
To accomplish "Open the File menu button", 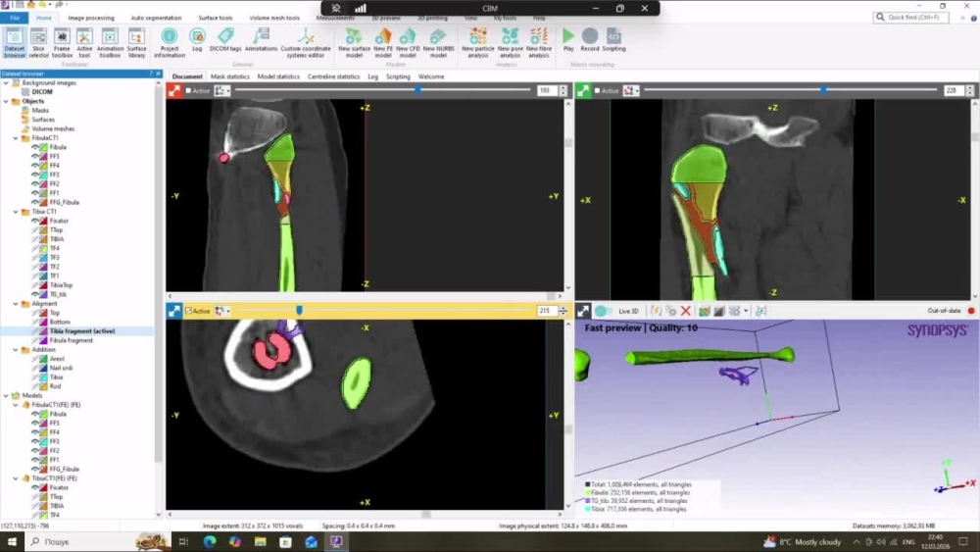I will [15, 18].
